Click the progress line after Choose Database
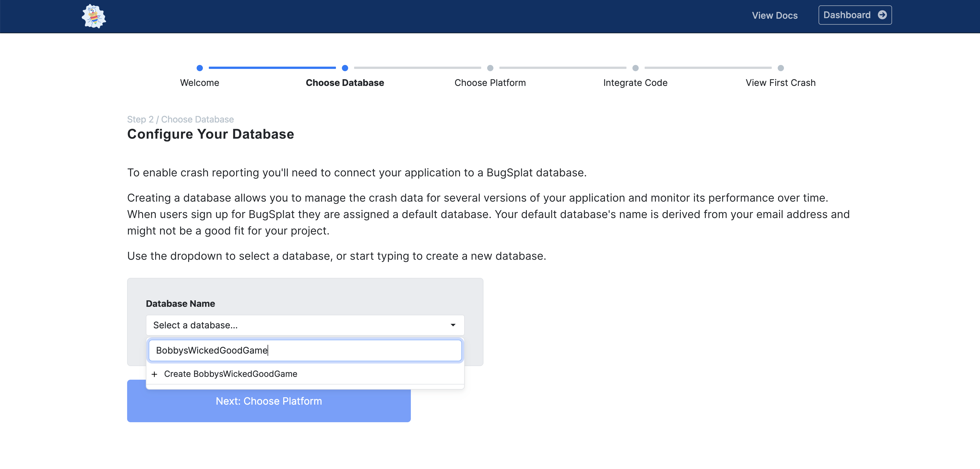 (x=417, y=68)
